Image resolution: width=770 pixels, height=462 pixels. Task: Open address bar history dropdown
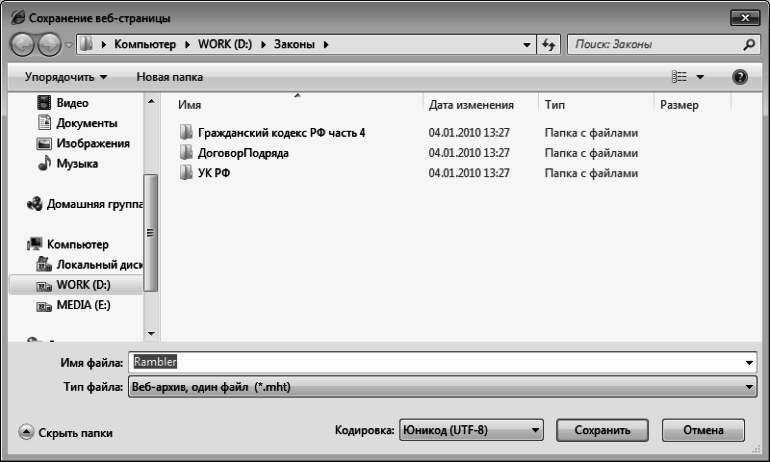click(526, 45)
